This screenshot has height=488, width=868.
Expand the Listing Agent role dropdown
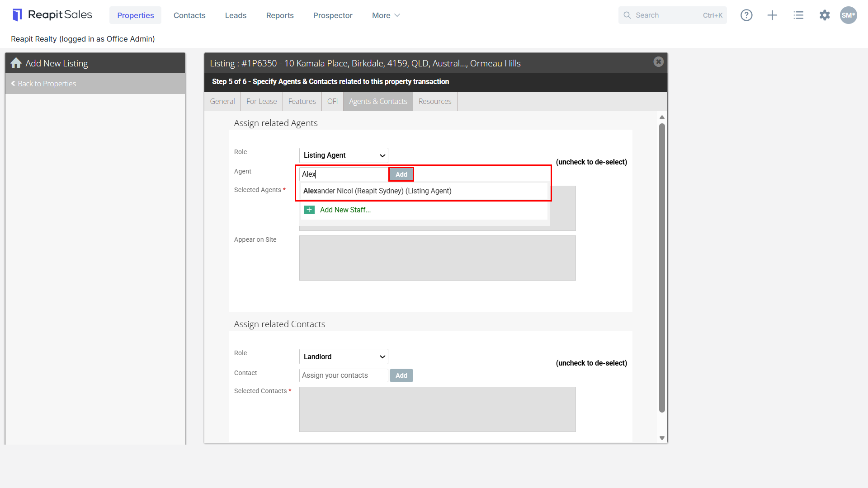tap(344, 155)
